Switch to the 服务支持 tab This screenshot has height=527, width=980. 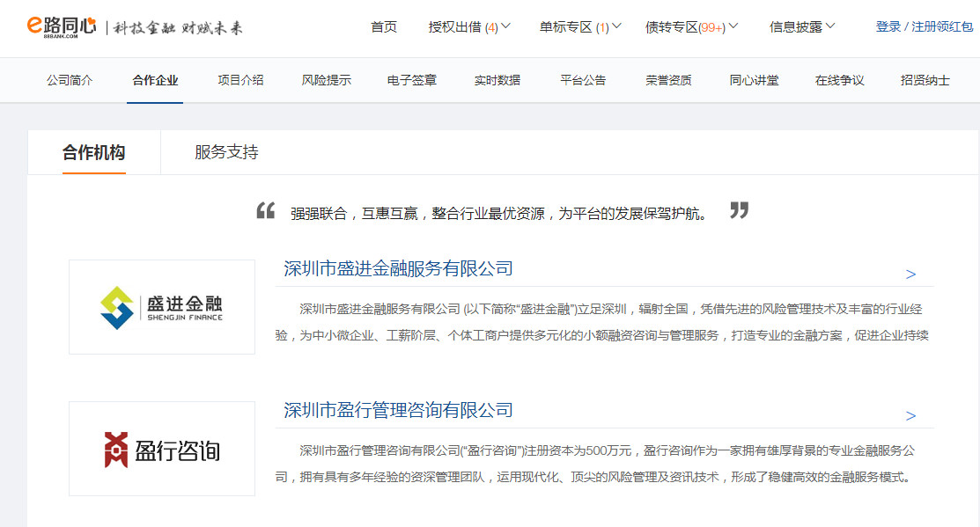click(x=226, y=152)
